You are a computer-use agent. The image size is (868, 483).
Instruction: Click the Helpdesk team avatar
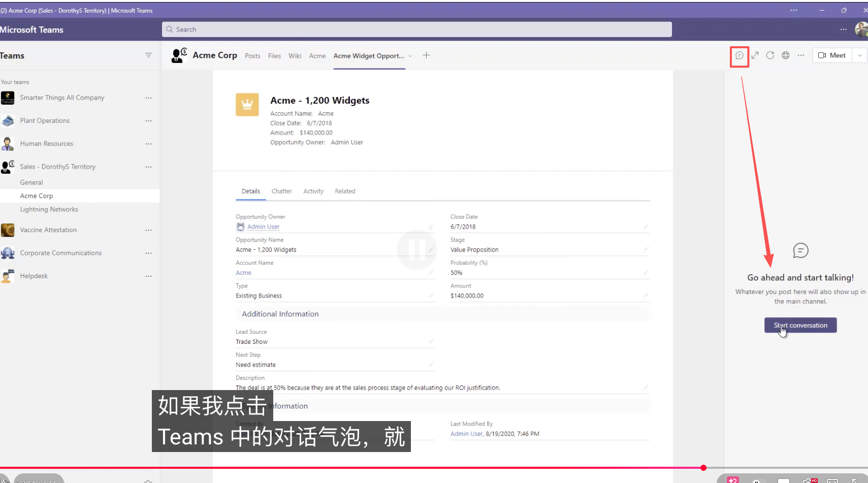(8, 276)
